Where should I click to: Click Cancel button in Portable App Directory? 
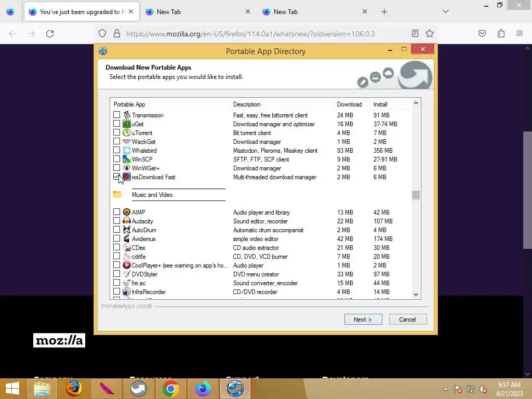point(407,320)
